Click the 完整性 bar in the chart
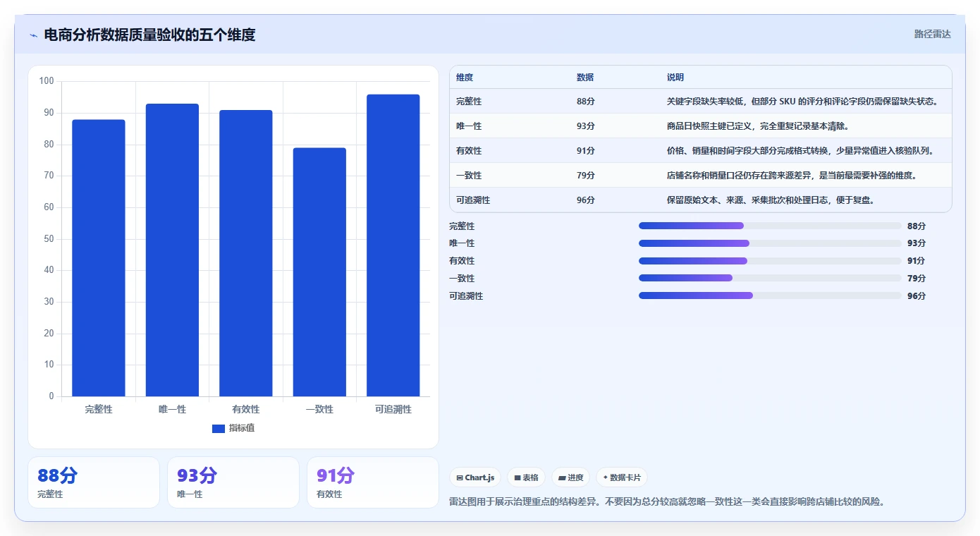The image size is (980, 536). 99,258
